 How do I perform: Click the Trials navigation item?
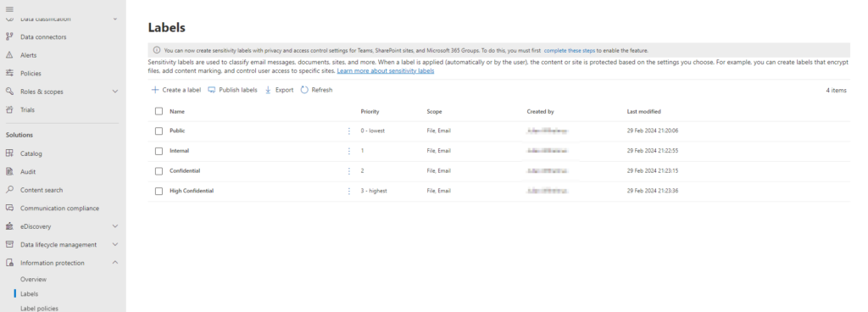coord(27,109)
